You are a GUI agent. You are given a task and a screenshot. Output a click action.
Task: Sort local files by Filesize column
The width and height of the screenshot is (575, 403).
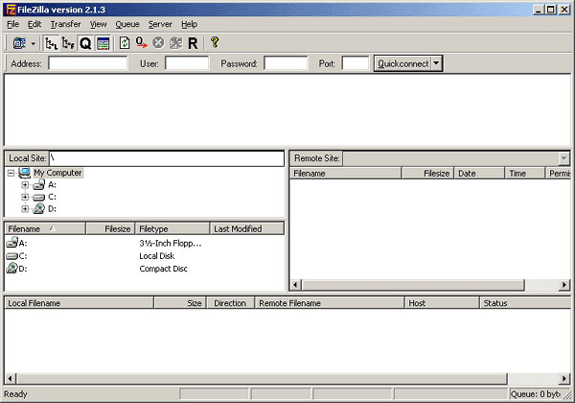point(110,229)
